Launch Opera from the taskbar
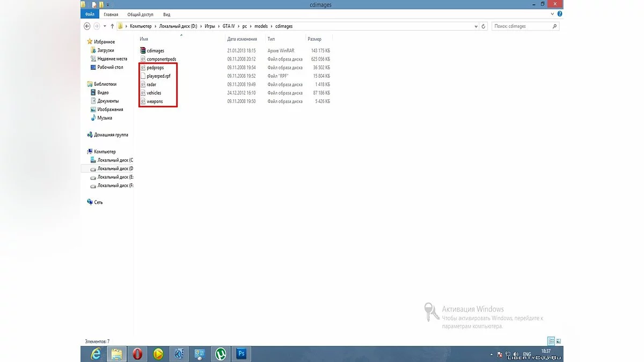 click(x=137, y=353)
